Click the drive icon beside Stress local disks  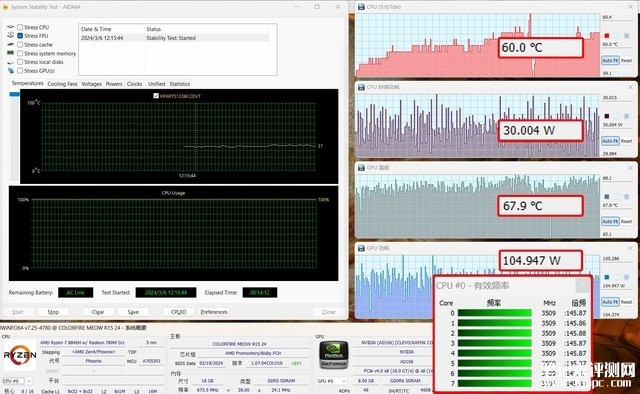tap(11, 62)
